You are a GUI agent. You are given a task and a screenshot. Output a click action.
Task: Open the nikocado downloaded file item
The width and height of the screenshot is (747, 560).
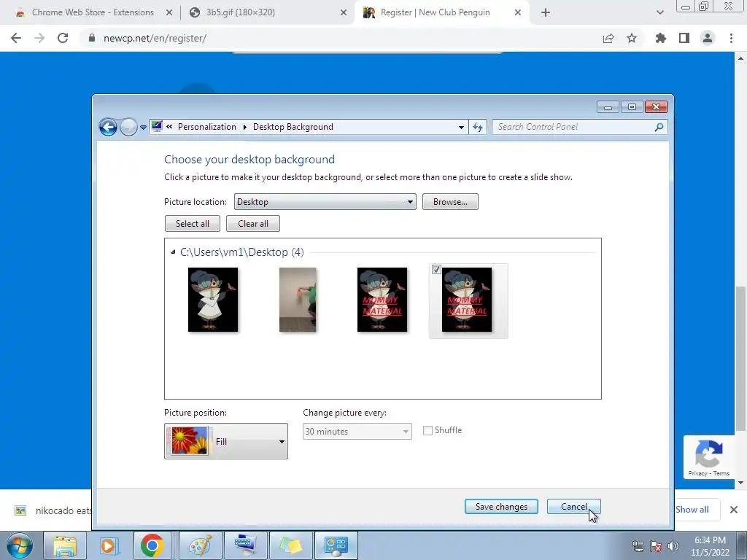coord(53,510)
